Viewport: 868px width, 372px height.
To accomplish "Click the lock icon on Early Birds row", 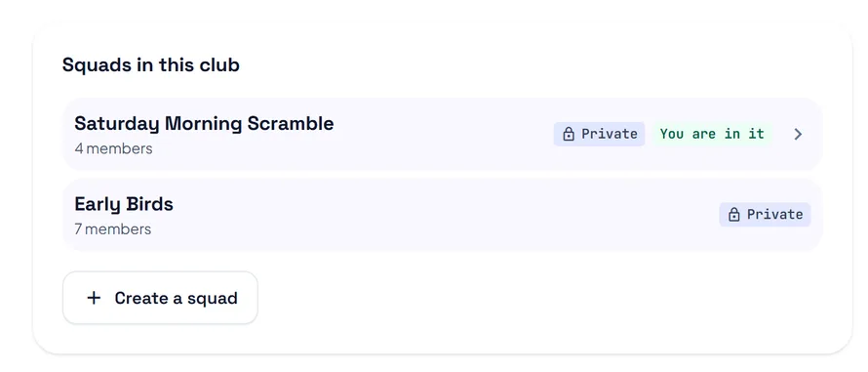I will 733,215.
